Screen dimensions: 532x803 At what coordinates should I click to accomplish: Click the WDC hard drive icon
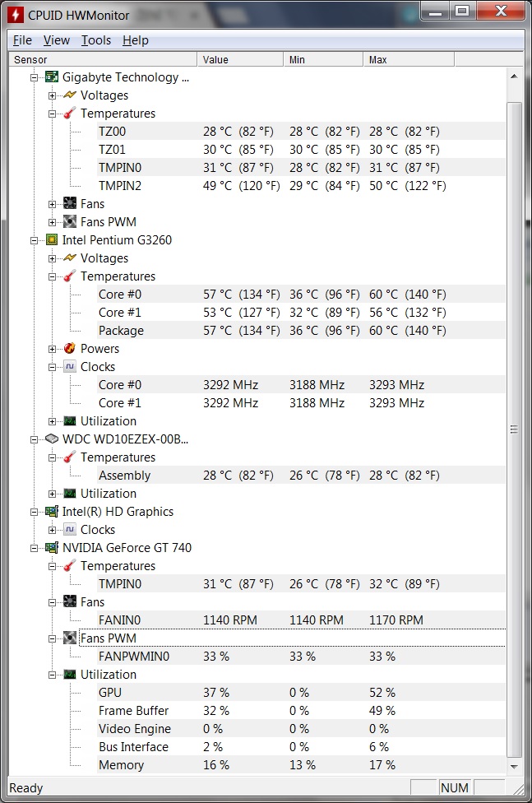pyautogui.click(x=52, y=439)
